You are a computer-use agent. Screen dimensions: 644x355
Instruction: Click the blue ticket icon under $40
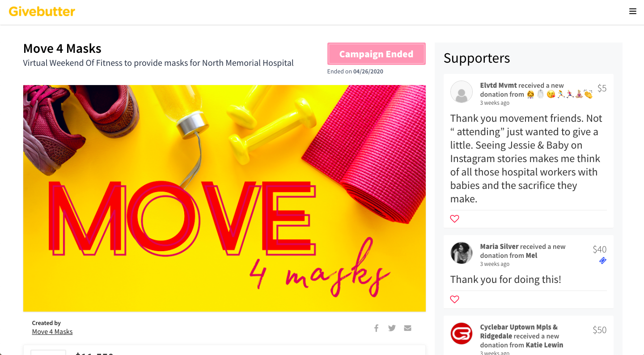pyautogui.click(x=603, y=261)
